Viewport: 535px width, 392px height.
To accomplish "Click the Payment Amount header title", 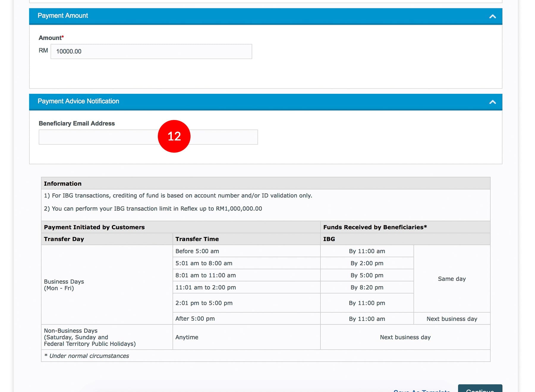I will (63, 16).
